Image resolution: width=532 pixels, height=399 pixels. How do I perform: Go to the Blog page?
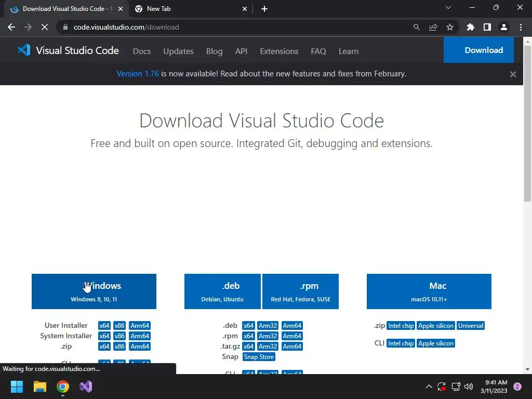215,51
